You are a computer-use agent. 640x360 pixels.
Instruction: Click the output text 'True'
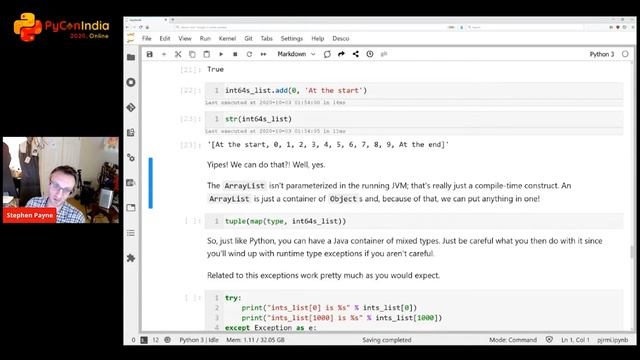point(216,69)
